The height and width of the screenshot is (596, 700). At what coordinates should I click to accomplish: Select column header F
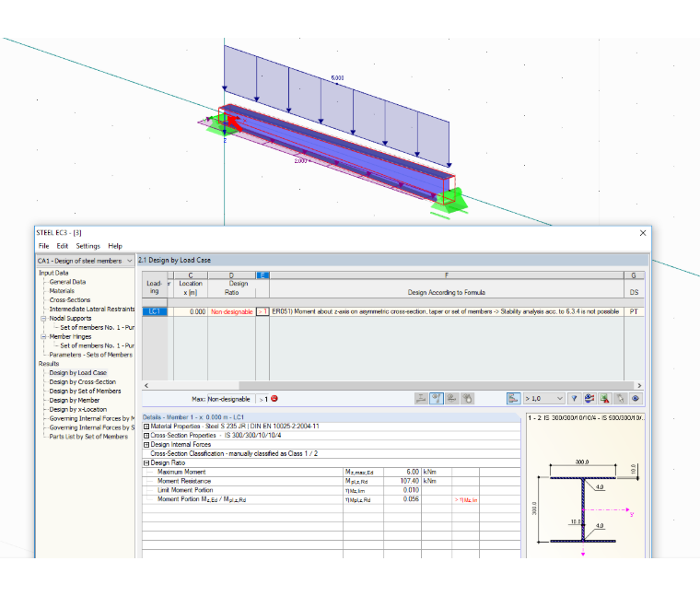(447, 275)
